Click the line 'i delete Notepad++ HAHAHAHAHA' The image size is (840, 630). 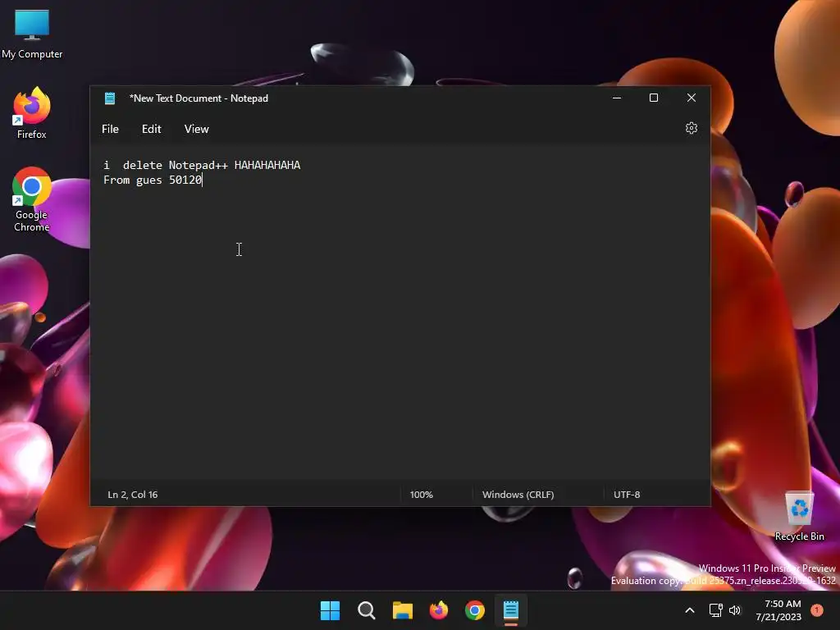(202, 165)
